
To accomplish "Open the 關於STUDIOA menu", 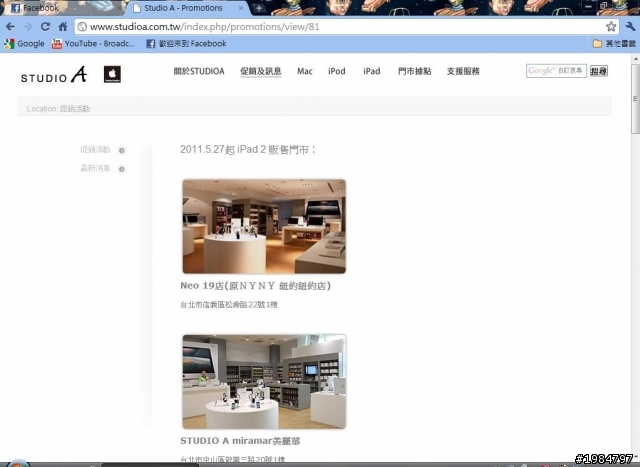I will tap(199, 71).
